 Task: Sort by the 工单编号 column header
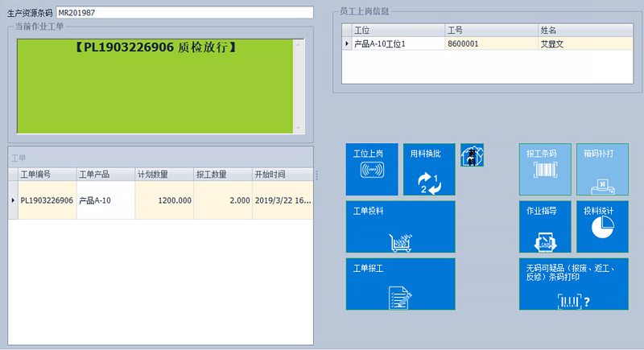point(46,175)
